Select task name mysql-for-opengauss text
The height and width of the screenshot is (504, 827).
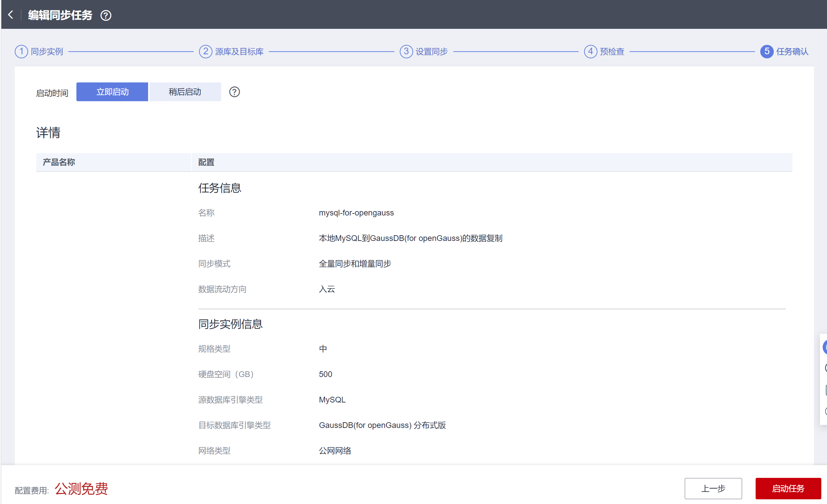(x=356, y=213)
